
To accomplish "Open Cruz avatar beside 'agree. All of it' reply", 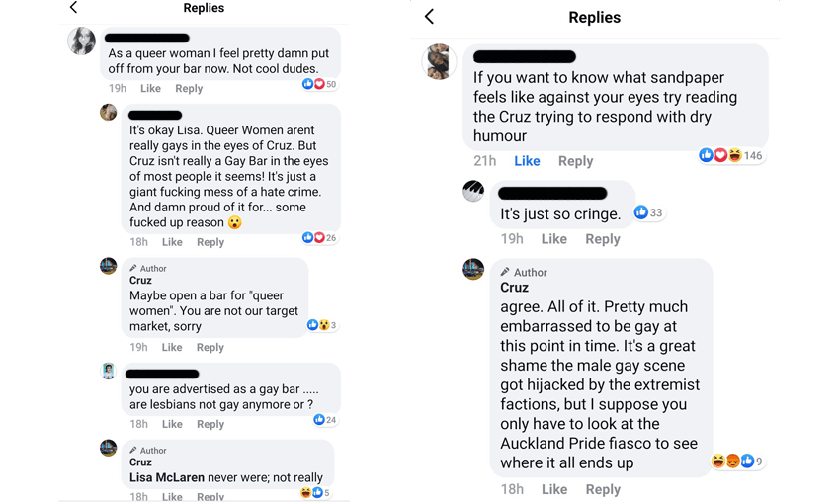I will [x=473, y=269].
